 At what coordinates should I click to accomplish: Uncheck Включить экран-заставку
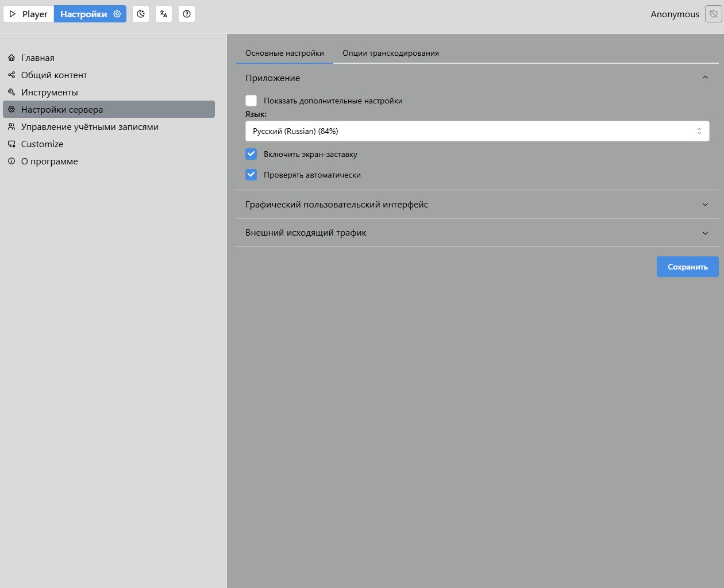[x=251, y=154]
